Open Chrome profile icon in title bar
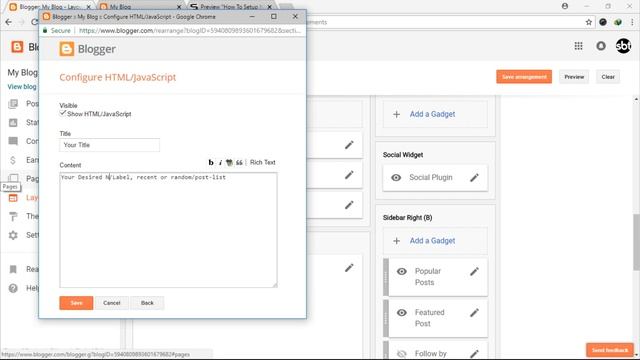640x360 pixels. tap(565, 6)
